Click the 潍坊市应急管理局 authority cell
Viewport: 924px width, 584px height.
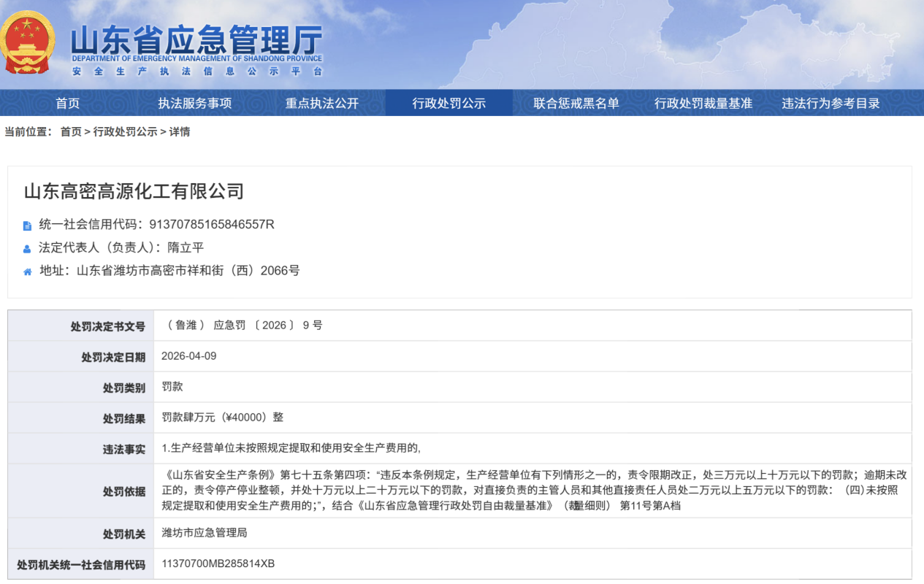(x=205, y=533)
